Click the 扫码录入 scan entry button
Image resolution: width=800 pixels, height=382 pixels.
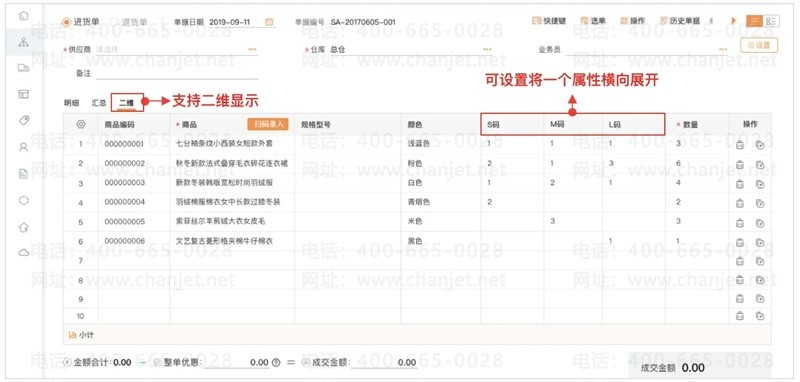(268, 124)
